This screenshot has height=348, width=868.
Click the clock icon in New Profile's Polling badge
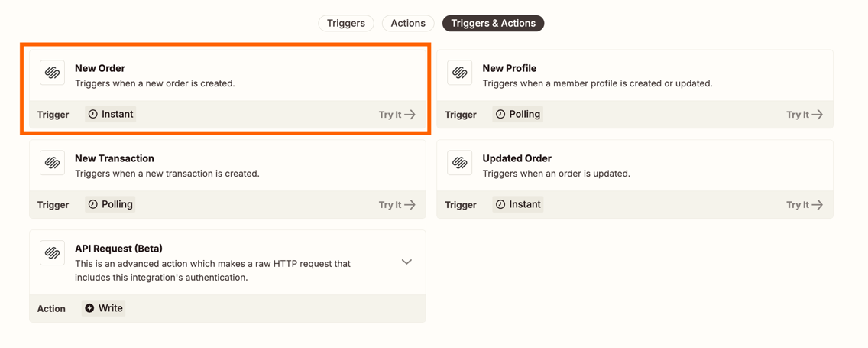pos(500,114)
